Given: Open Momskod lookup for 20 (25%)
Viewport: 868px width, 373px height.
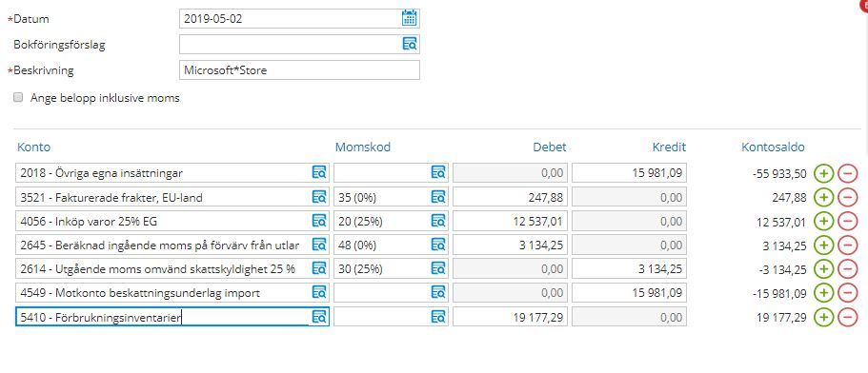Looking at the screenshot, I should (x=438, y=221).
